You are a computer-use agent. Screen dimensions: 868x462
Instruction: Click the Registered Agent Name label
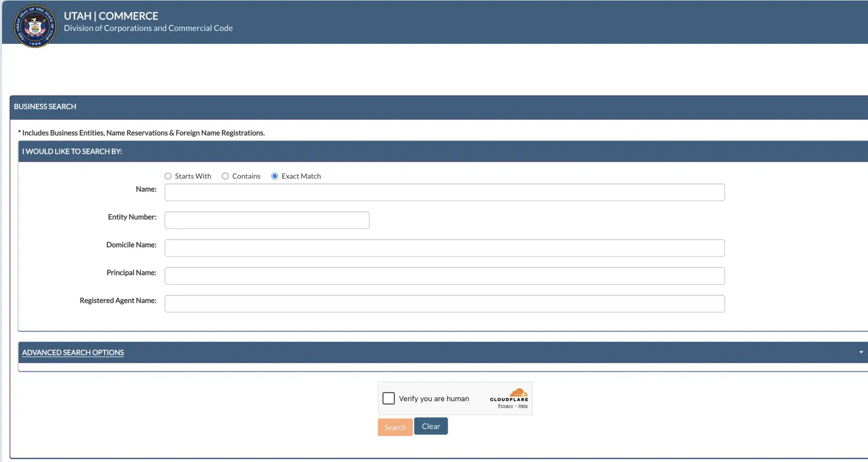[118, 300]
